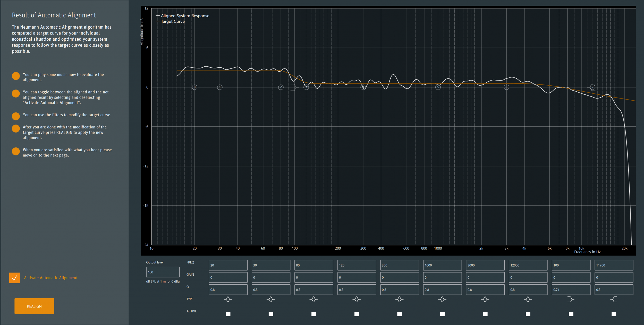Select the low-shelf marker near 100 Hz on graph

click(x=294, y=87)
